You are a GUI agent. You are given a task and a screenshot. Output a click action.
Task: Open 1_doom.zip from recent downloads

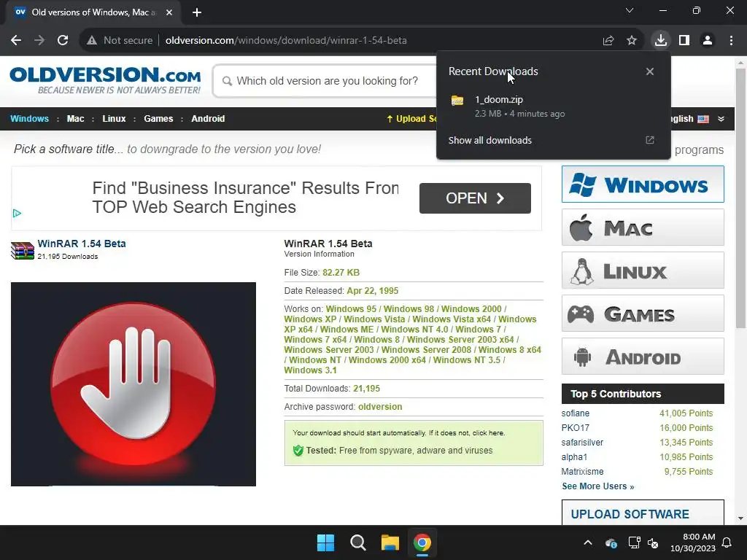click(x=553, y=106)
